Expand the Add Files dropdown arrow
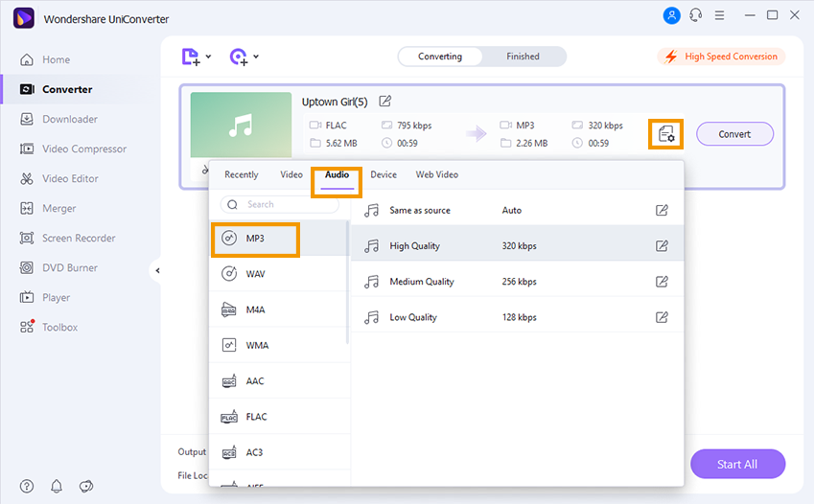This screenshot has height=504, width=815. tap(209, 57)
